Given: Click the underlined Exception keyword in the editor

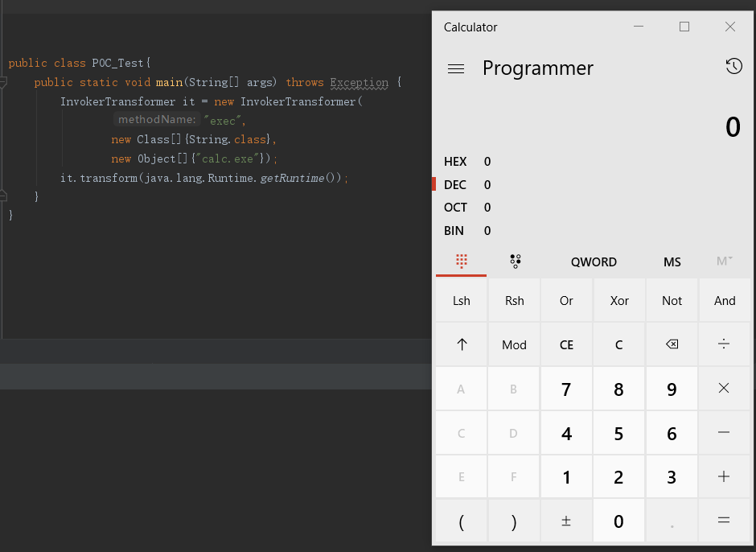Looking at the screenshot, I should 360,83.
